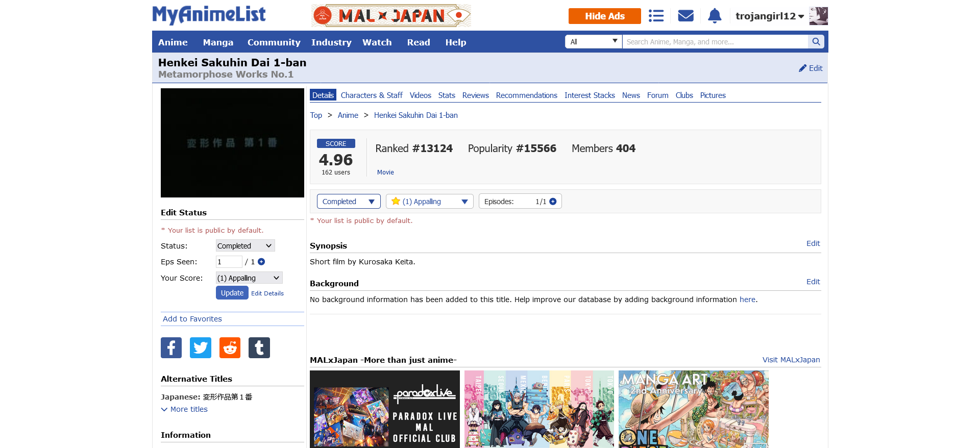The image size is (980, 448).
Task: Switch to Characters & Staff tab
Action: tap(371, 95)
